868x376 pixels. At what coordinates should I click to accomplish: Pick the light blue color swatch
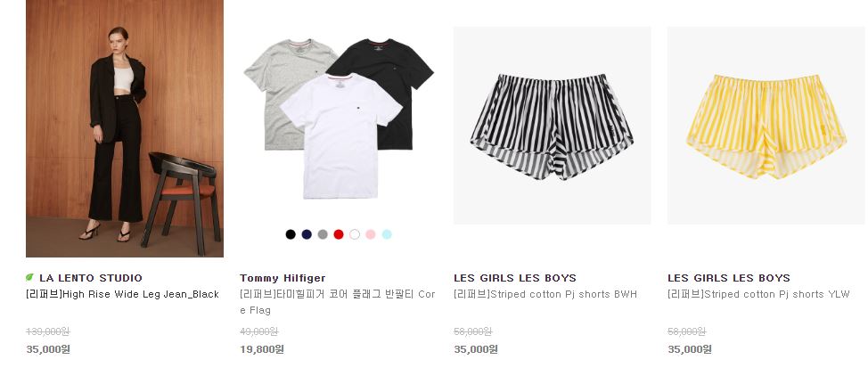point(387,234)
